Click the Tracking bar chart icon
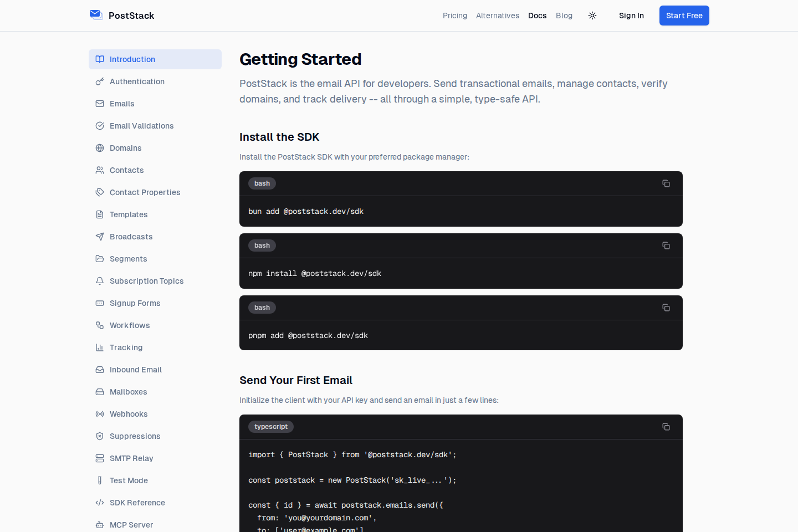The width and height of the screenshot is (798, 532). click(100, 347)
